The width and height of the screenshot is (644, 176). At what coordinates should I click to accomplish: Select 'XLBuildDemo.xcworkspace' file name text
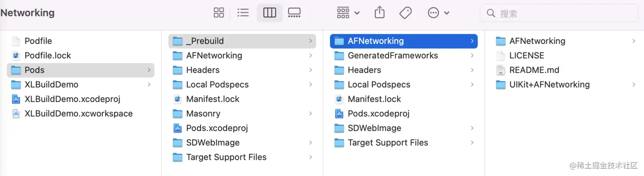pyautogui.click(x=79, y=113)
